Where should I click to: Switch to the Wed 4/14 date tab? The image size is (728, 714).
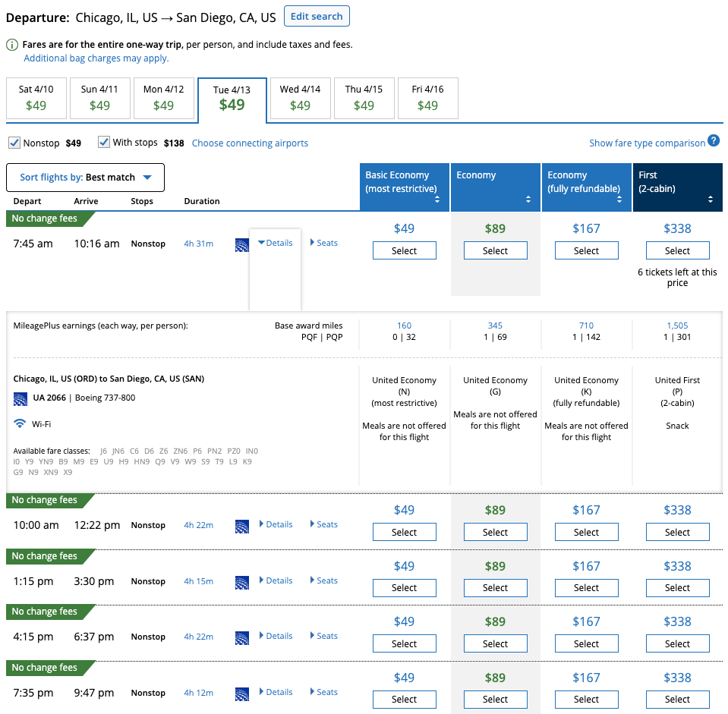300,98
